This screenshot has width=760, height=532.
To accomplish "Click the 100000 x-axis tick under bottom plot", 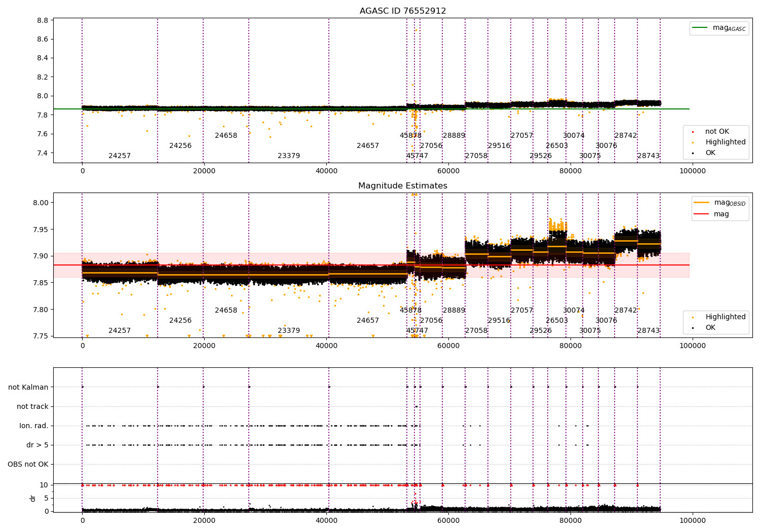I will pyautogui.click(x=692, y=521).
